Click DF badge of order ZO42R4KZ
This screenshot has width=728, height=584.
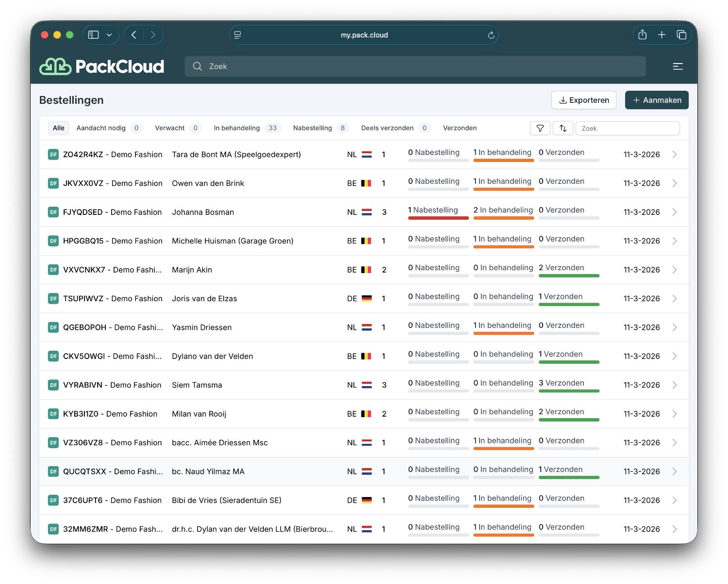click(53, 155)
